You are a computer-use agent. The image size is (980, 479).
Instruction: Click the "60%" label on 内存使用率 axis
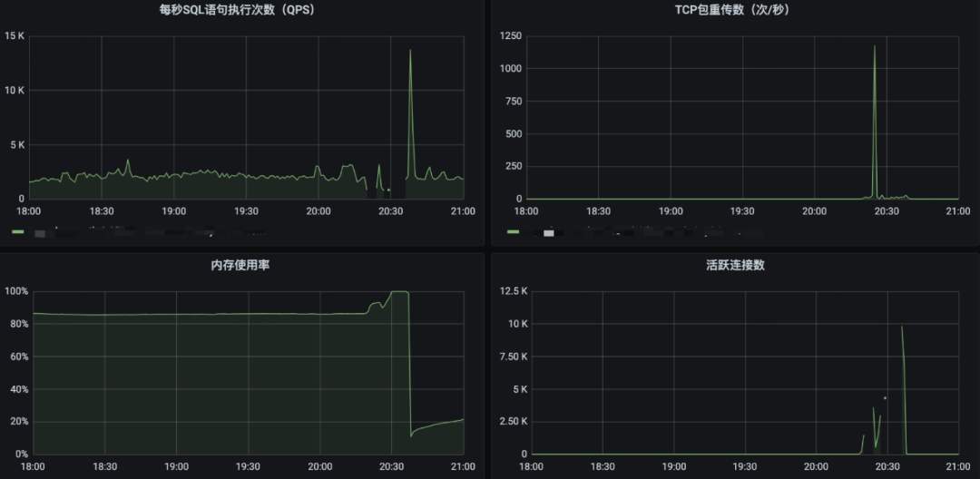pyautogui.click(x=19, y=356)
